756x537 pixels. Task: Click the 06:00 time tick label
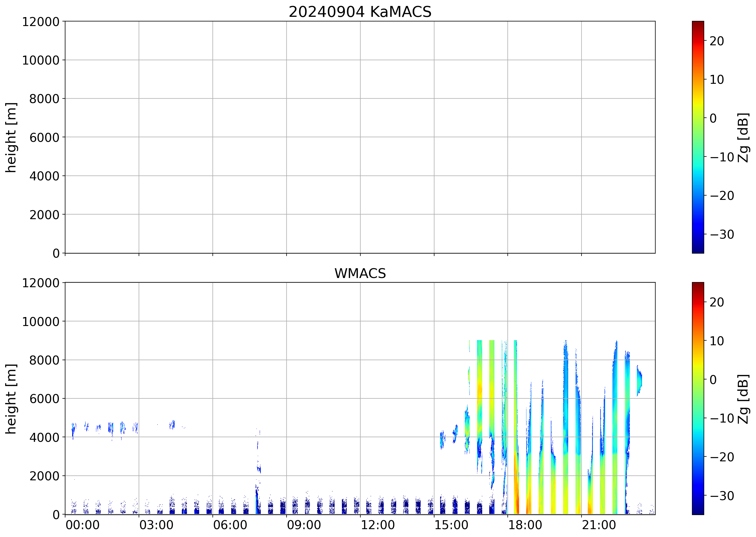230,525
